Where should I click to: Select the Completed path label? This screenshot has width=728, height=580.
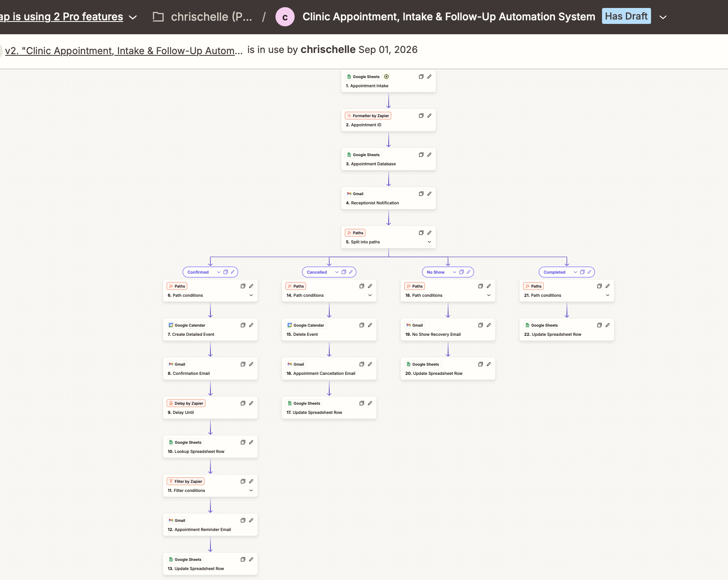[554, 272]
